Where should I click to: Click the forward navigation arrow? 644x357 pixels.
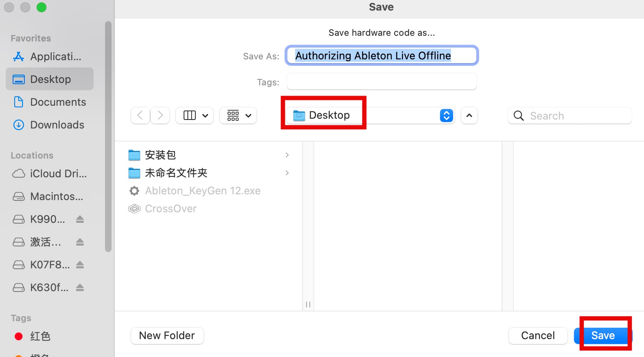coord(160,115)
